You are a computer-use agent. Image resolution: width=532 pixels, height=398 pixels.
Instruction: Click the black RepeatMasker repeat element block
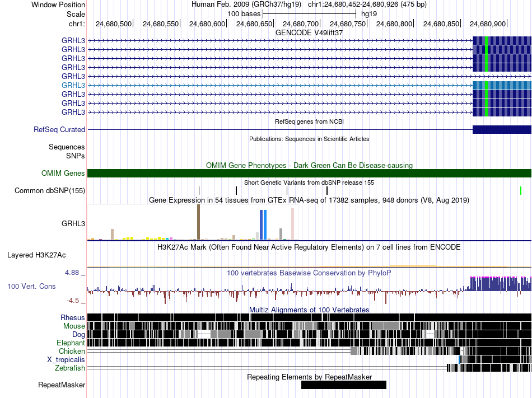[x=344, y=385]
